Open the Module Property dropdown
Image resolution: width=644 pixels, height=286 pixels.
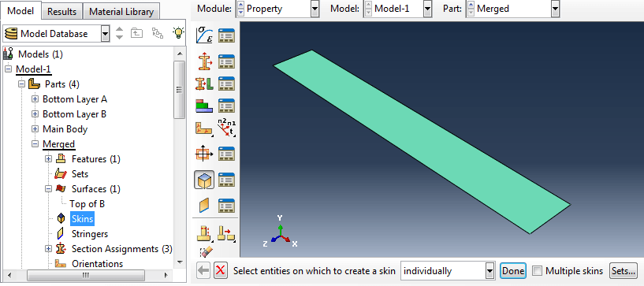pos(315,9)
